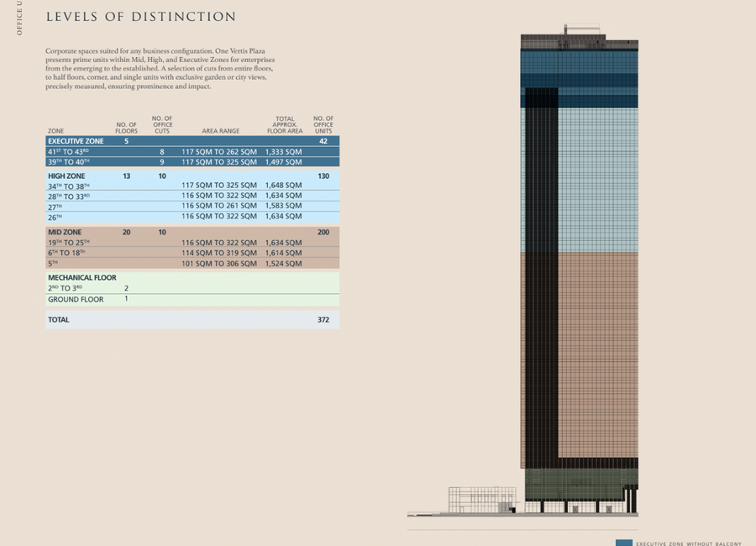The image size is (756, 546).
Task: Click the Area Range column header
Action: click(220, 131)
